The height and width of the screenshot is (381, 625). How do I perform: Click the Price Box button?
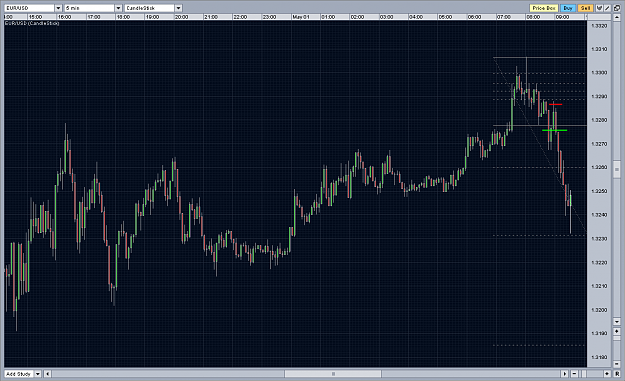click(544, 8)
